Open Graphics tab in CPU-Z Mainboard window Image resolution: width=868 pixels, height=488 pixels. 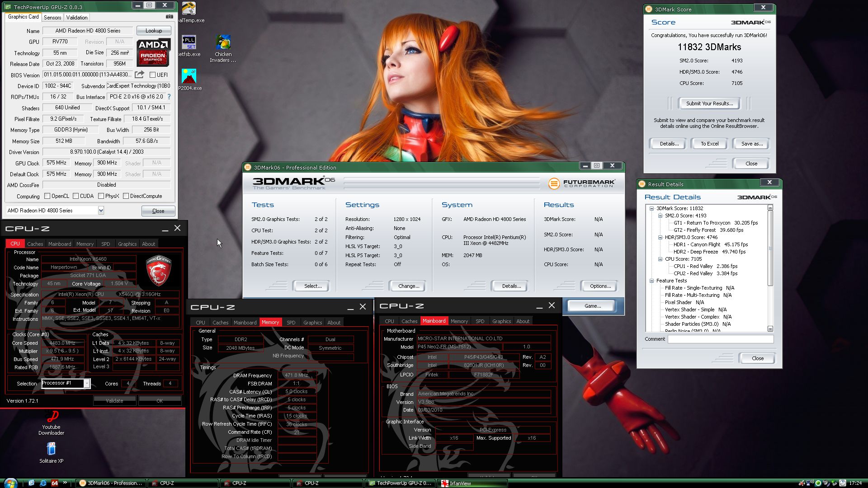pyautogui.click(x=502, y=321)
